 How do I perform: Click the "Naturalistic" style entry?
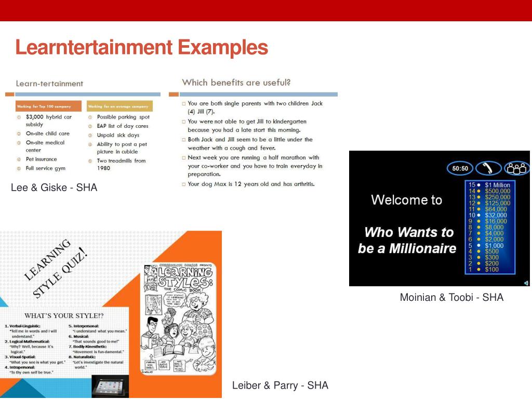pyautogui.click(x=96, y=362)
